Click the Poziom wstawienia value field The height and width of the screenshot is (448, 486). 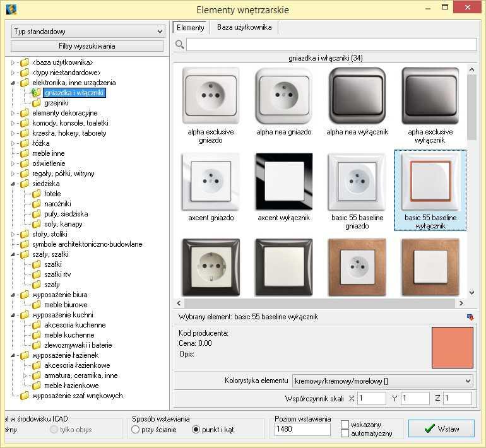tap(302, 430)
